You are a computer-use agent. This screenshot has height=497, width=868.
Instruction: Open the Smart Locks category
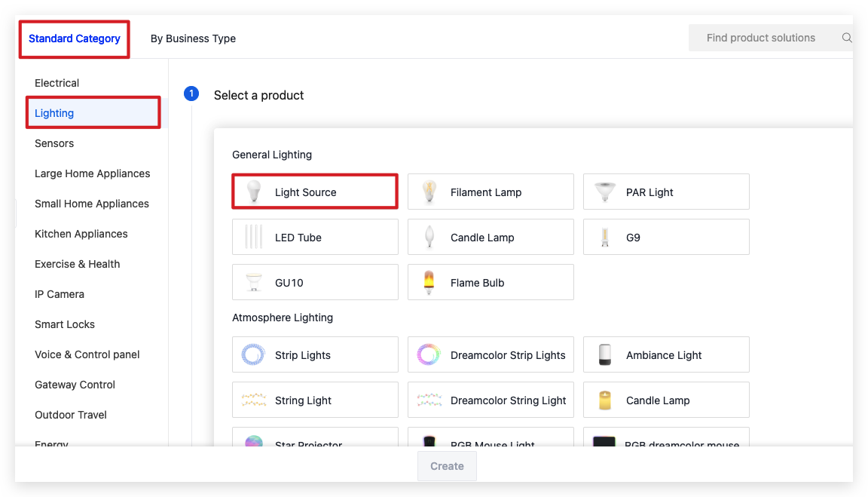64,324
